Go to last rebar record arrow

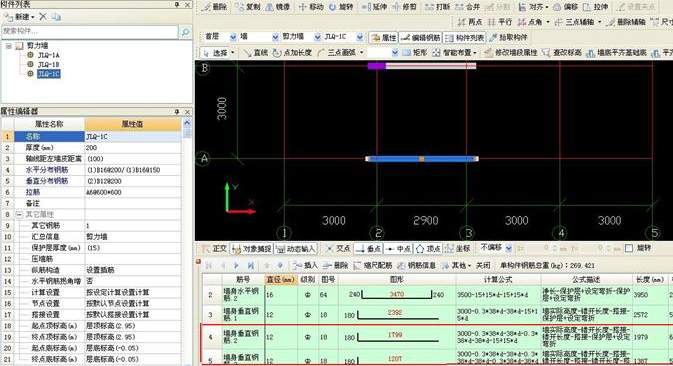point(251,265)
